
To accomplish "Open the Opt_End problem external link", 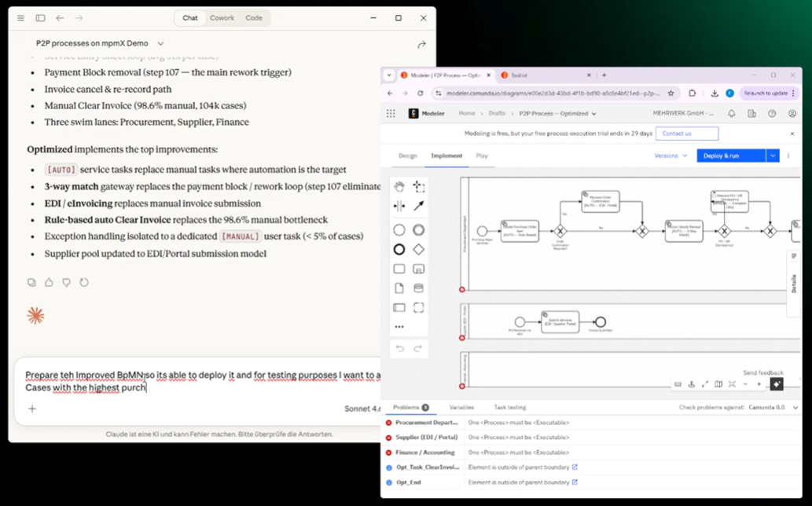I will coord(575,482).
